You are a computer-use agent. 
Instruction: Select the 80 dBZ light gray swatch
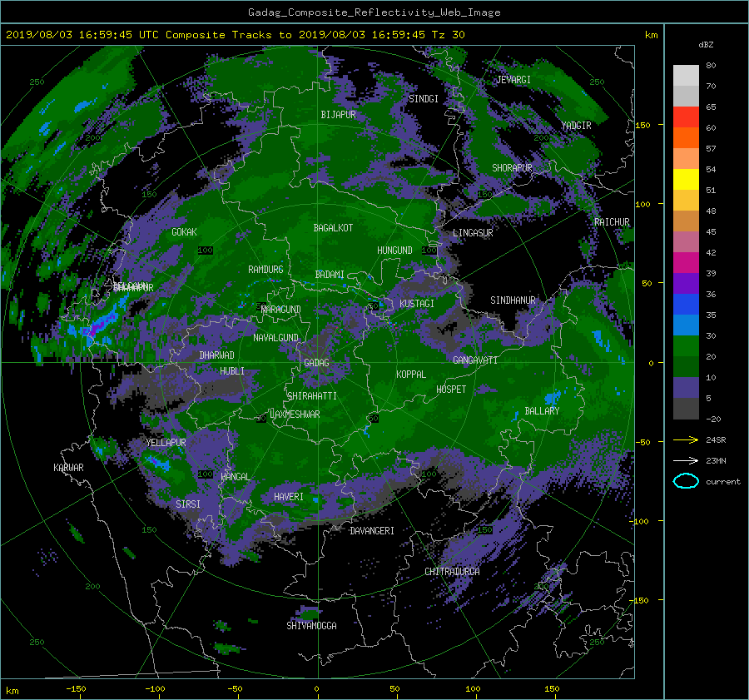click(x=686, y=75)
